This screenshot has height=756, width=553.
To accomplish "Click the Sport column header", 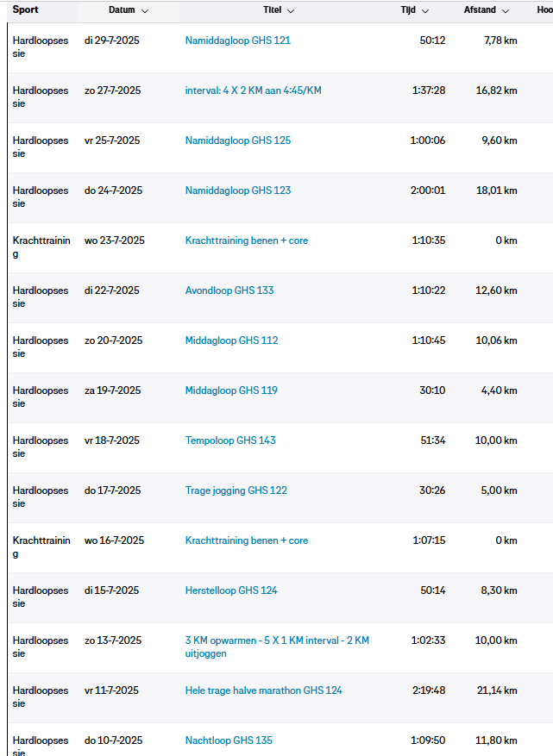I will 26,10.
